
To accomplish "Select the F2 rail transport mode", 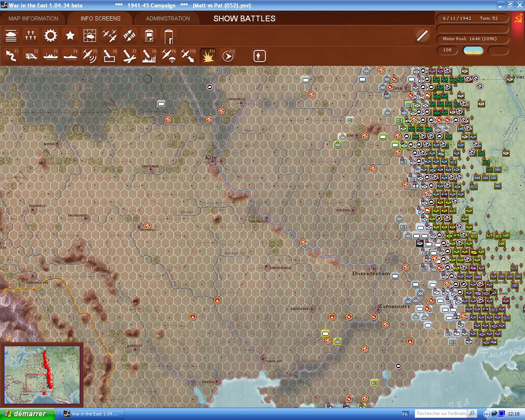I will tap(31, 56).
